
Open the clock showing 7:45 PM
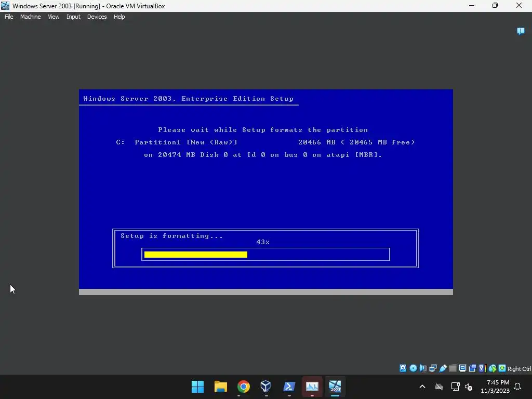495,387
